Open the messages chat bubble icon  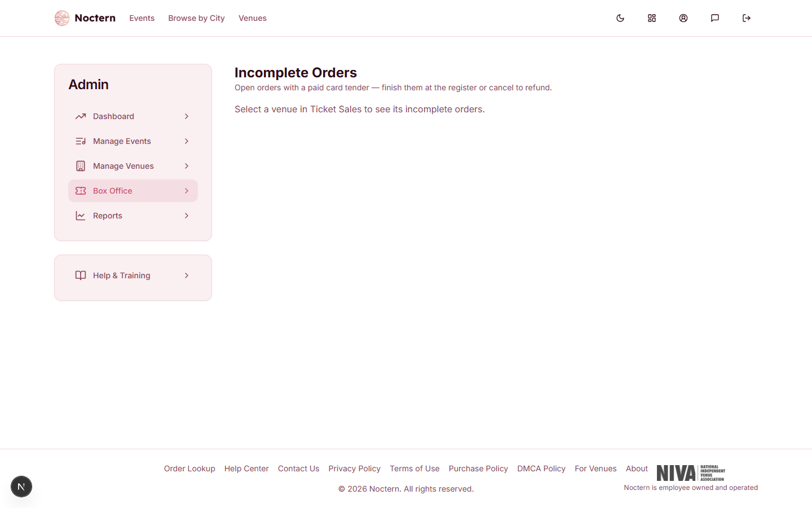point(715,18)
